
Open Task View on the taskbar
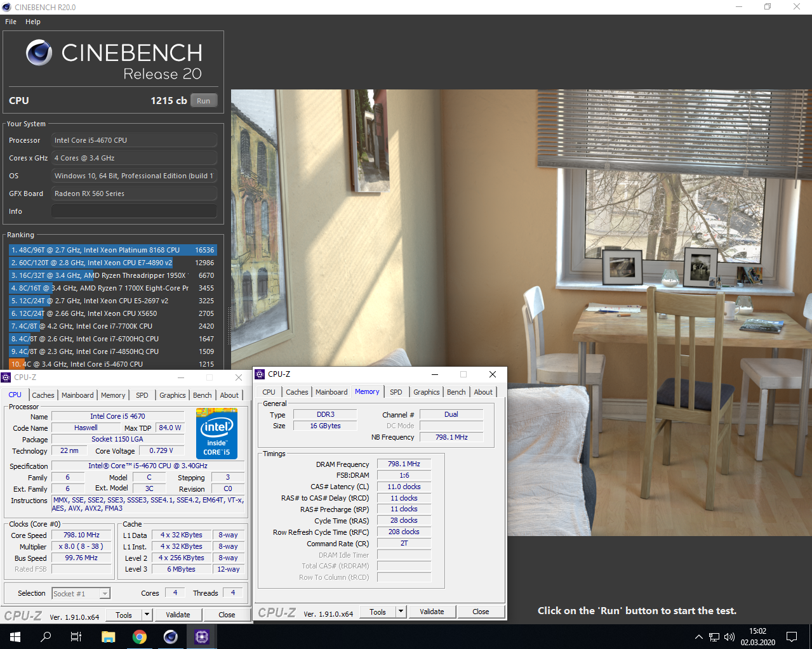[x=76, y=636]
